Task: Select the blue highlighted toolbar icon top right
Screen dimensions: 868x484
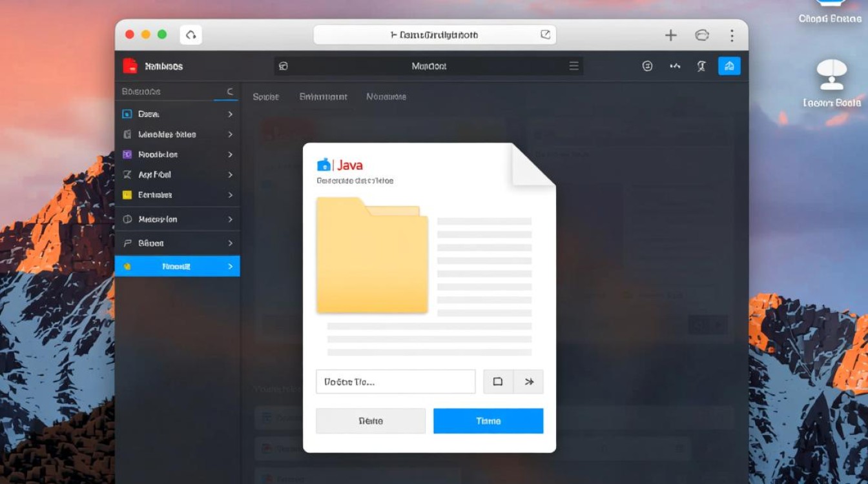Action: [x=730, y=65]
